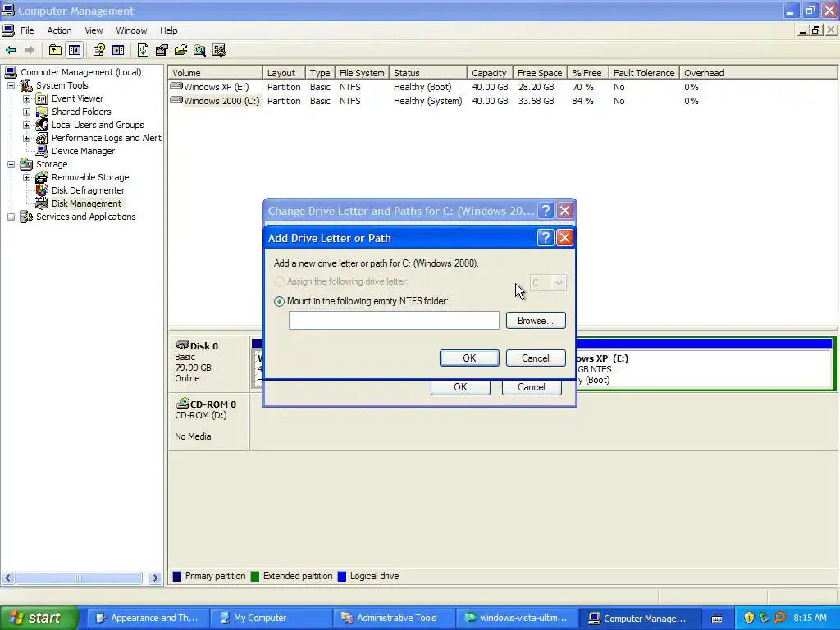Click the Device Manager tree icon
840x630 pixels.
(42, 151)
